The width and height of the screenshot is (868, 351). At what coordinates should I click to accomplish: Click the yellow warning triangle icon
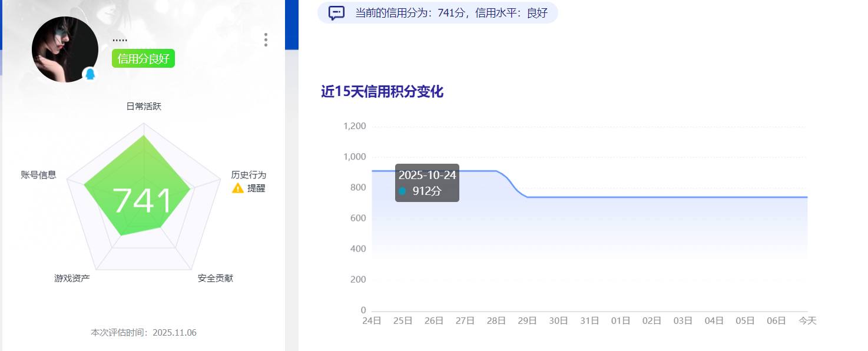(x=238, y=188)
